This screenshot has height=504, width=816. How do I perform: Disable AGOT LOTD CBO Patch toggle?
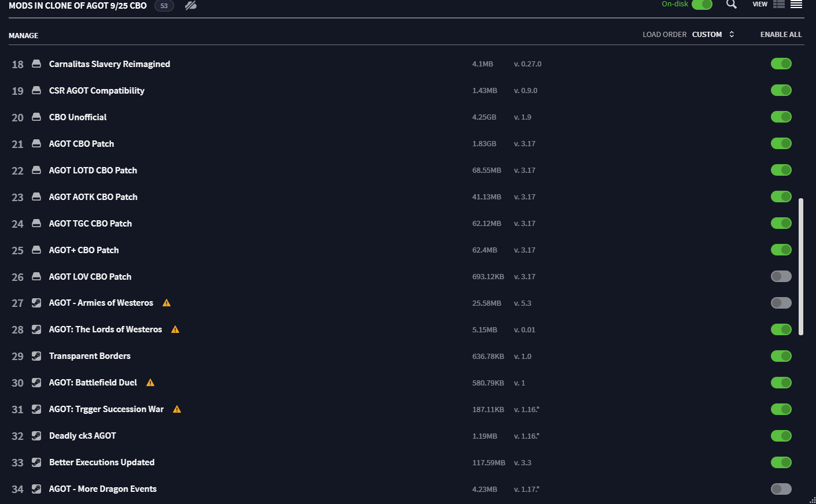(781, 170)
